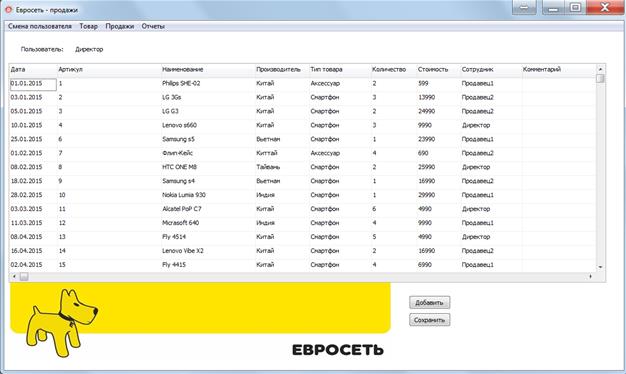The height and width of the screenshot is (374, 626).
Task: Select the cost cell 25990
Action: point(438,167)
